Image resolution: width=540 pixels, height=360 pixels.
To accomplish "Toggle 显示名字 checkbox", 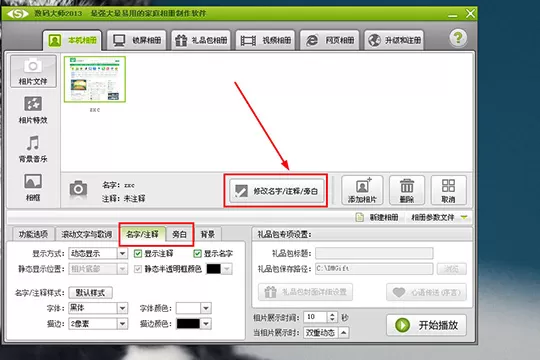I will coord(197,254).
